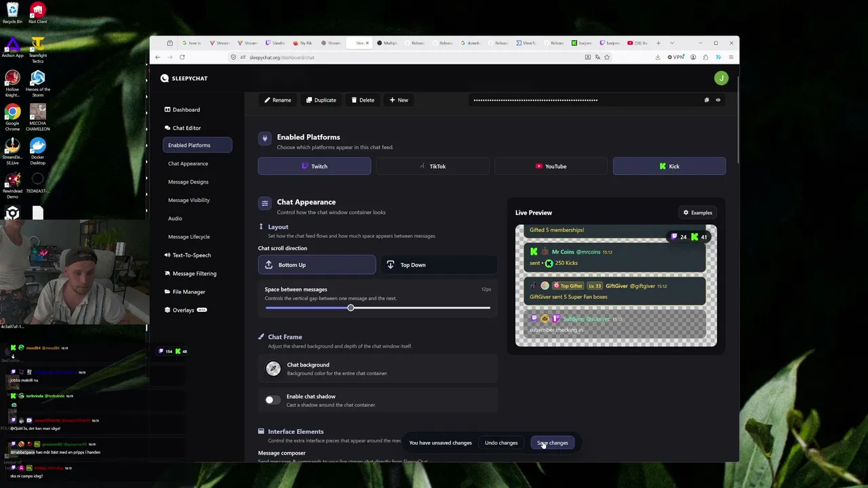This screenshot has width=868, height=488.
Task: Switch to the YouTube (58) browser tab
Action: (x=638, y=43)
